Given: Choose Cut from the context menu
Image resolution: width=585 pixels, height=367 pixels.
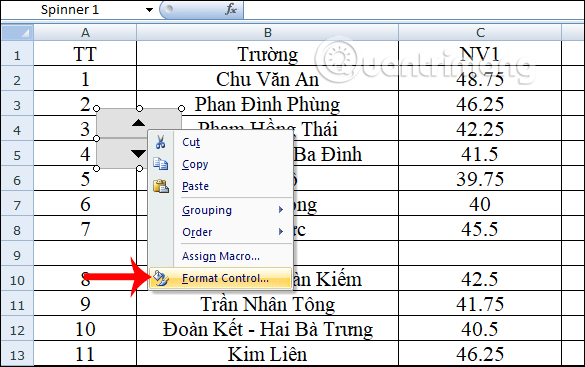Looking at the screenshot, I should [220, 142].
